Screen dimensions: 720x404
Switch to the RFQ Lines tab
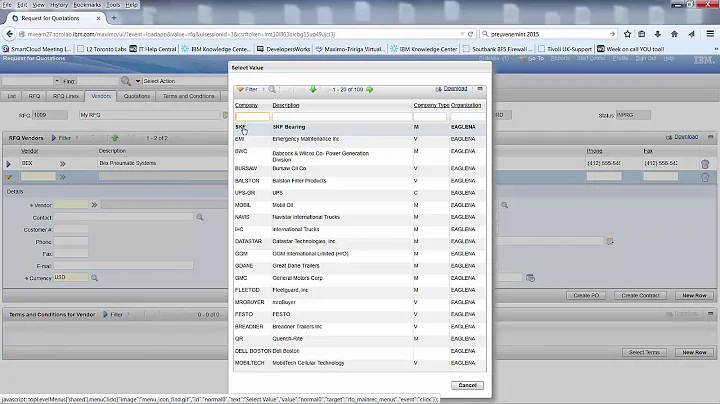coord(66,96)
